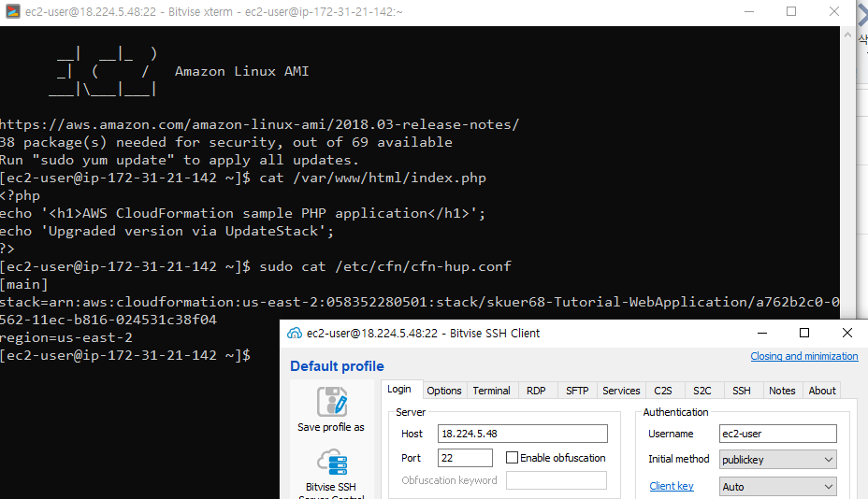Open the C2S tab

click(x=662, y=391)
